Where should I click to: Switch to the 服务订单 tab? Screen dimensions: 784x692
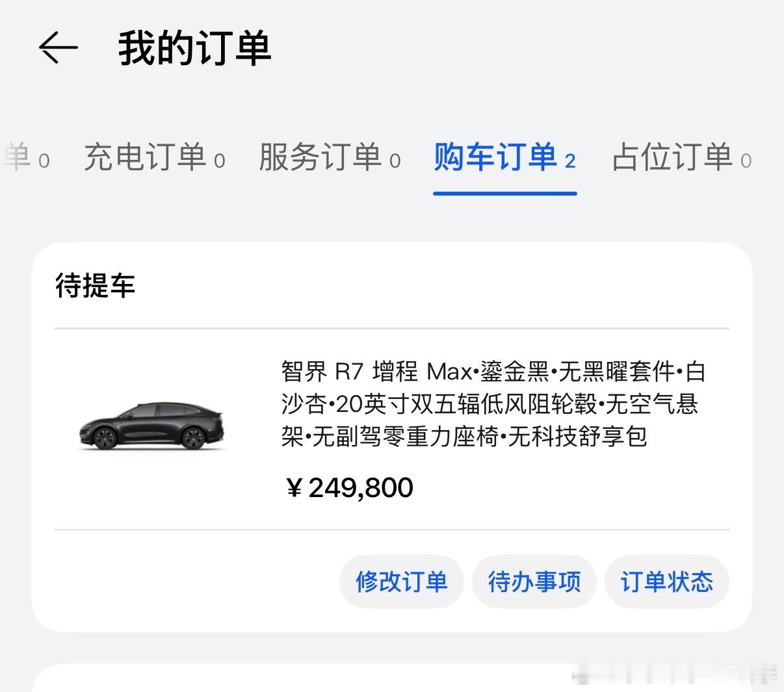point(320,158)
